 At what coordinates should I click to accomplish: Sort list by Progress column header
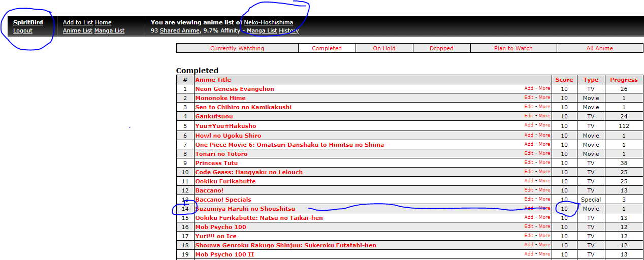point(624,80)
